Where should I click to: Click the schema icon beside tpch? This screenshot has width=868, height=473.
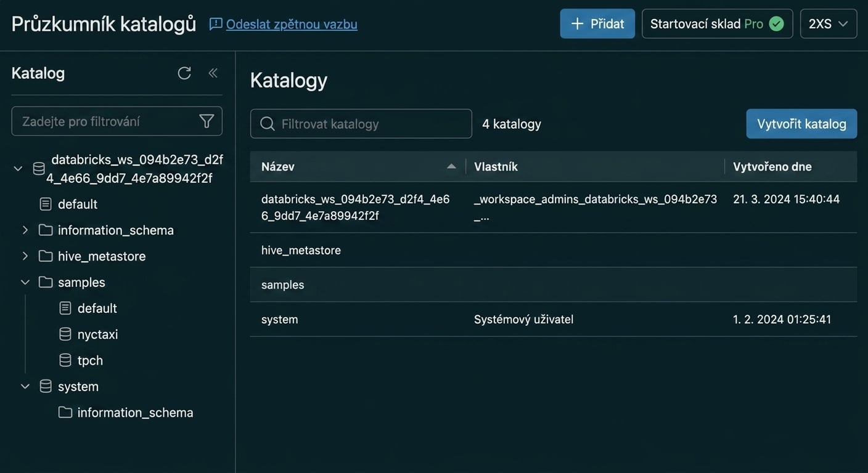point(65,360)
